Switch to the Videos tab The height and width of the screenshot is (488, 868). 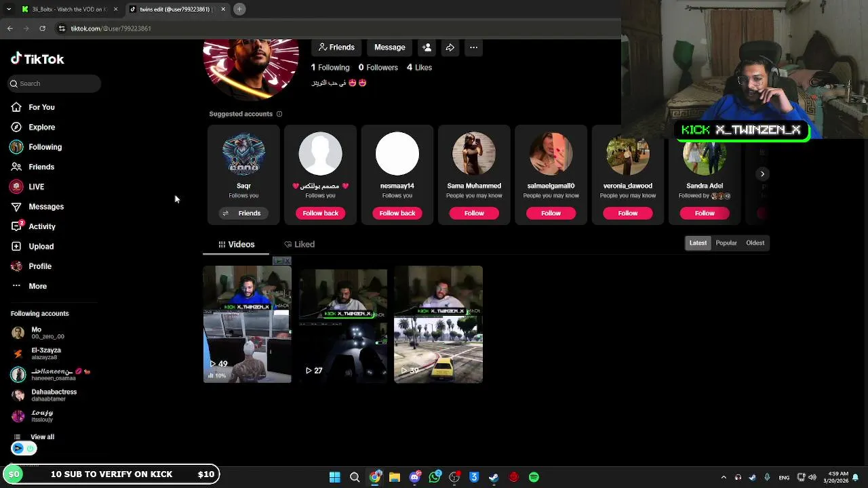[236, 244]
